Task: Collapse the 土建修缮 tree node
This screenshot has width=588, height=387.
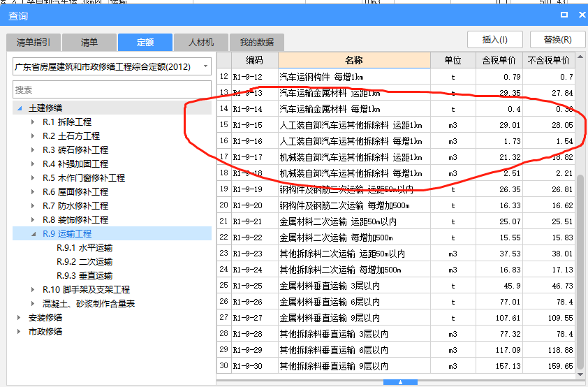Action: pos(20,108)
